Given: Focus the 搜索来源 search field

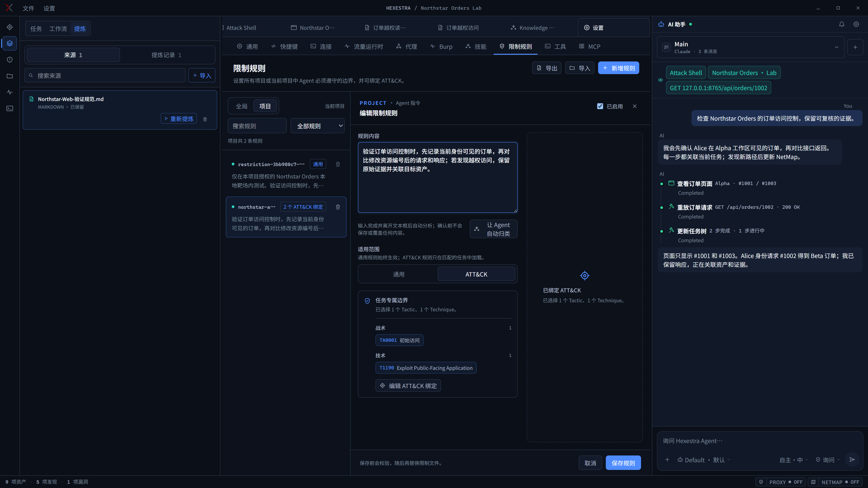Looking at the screenshot, I should point(105,75).
